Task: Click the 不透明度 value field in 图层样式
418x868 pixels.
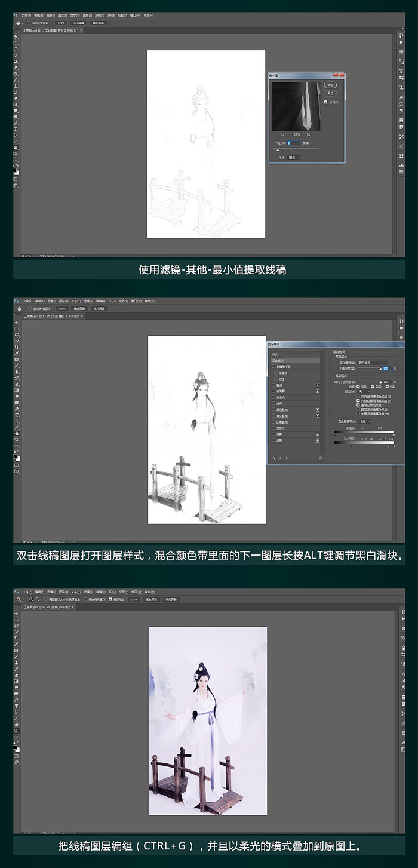Action: coord(388,369)
